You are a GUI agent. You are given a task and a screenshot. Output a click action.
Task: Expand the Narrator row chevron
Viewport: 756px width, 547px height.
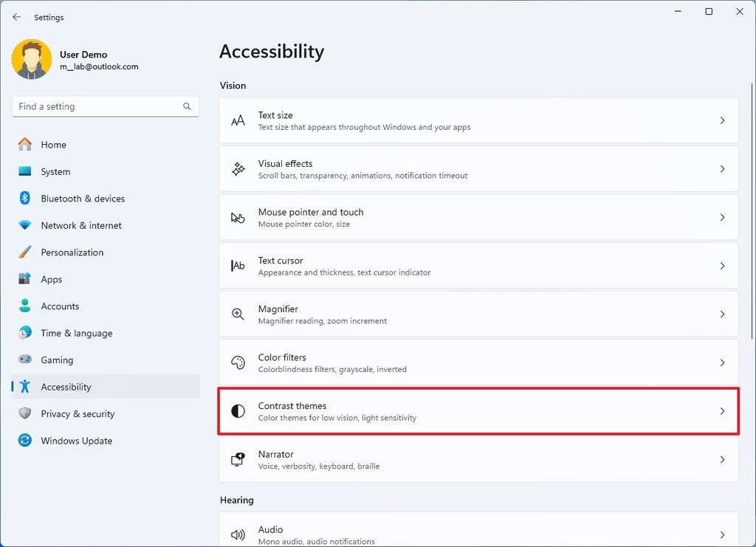pyautogui.click(x=722, y=460)
